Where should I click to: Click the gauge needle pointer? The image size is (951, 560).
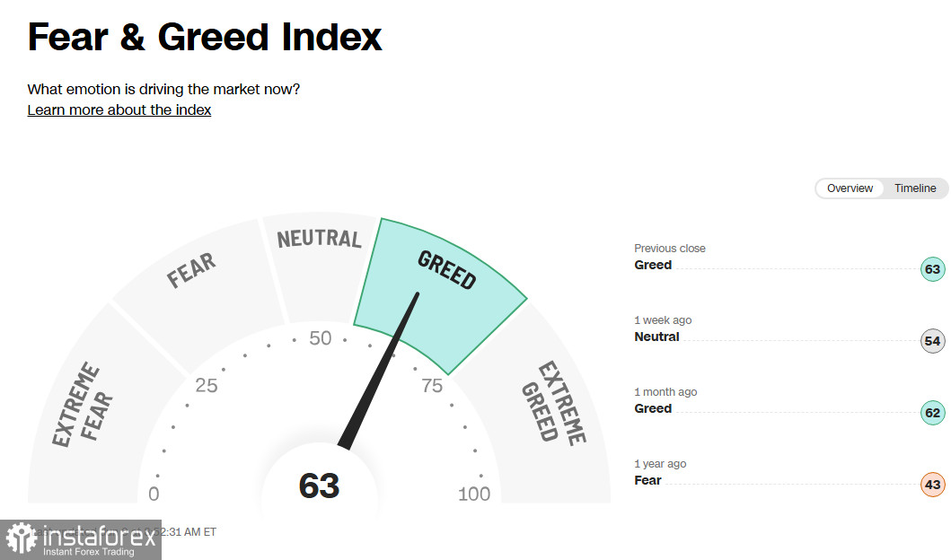tap(378, 371)
